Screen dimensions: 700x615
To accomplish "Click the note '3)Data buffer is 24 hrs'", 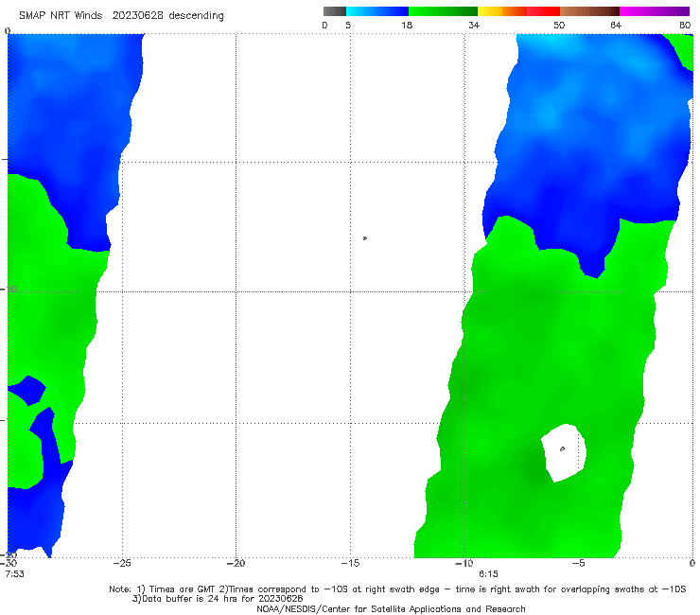I will [218, 599].
